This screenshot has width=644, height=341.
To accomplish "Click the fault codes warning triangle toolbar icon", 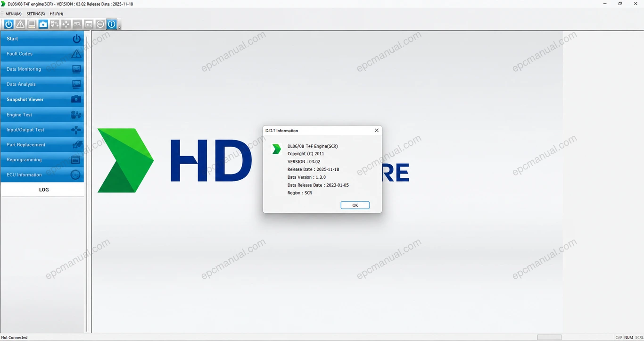I will click(x=20, y=24).
